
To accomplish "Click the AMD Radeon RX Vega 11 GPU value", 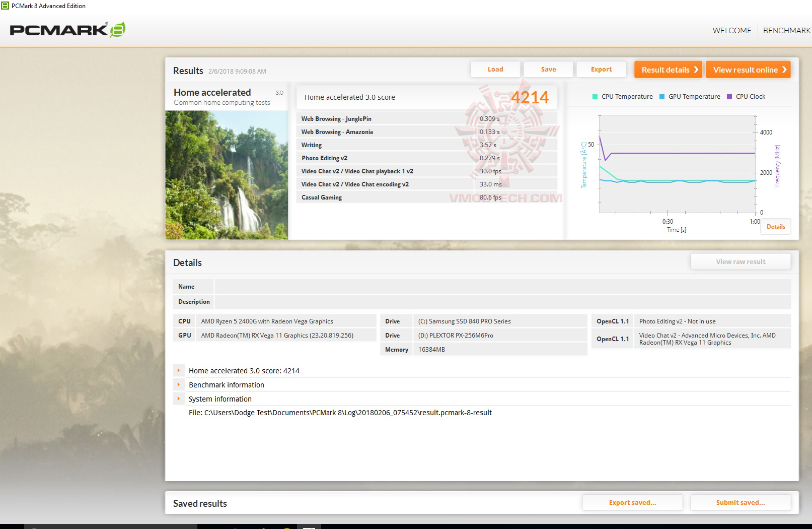I will point(277,336).
